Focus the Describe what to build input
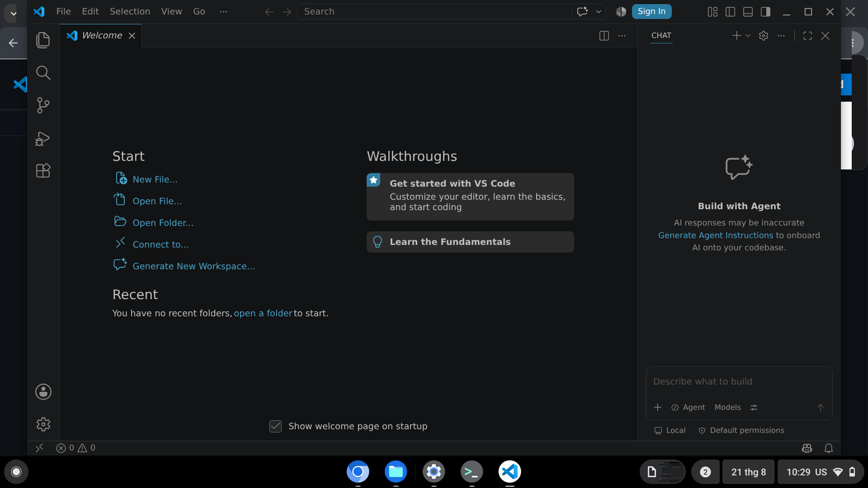The width and height of the screenshot is (868, 488). 739,382
